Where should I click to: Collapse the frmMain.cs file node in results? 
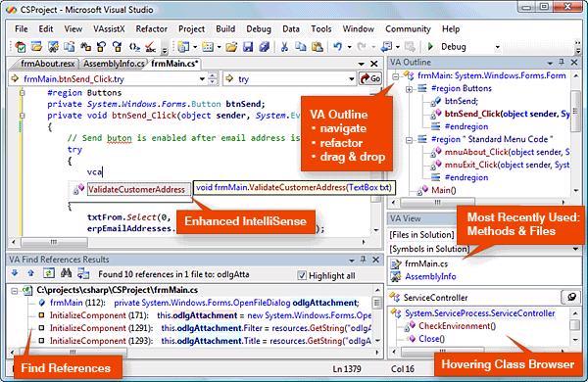15,291
